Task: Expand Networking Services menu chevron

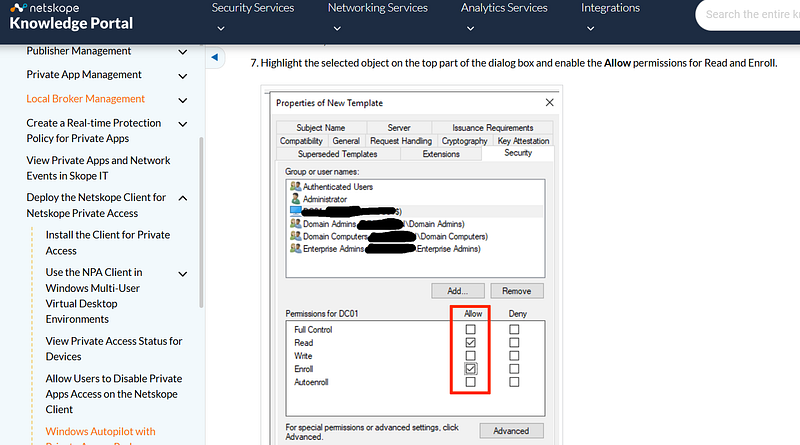Action: click(x=337, y=29)
